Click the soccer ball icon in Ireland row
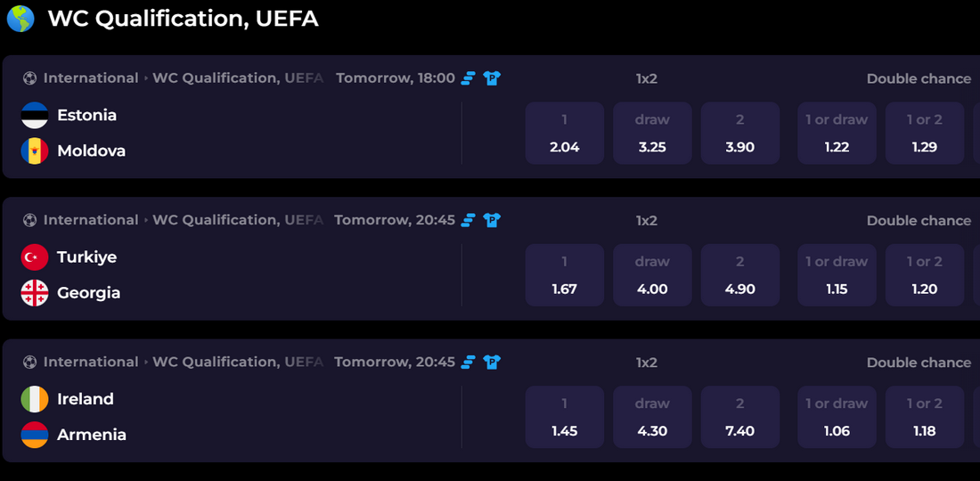Screen dimensions: 980x481 point(30,363)
